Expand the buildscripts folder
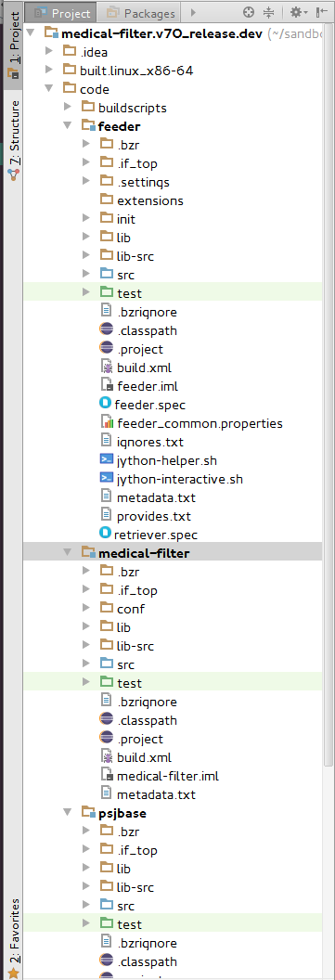The image size is (335, 980). coord(68,108)
